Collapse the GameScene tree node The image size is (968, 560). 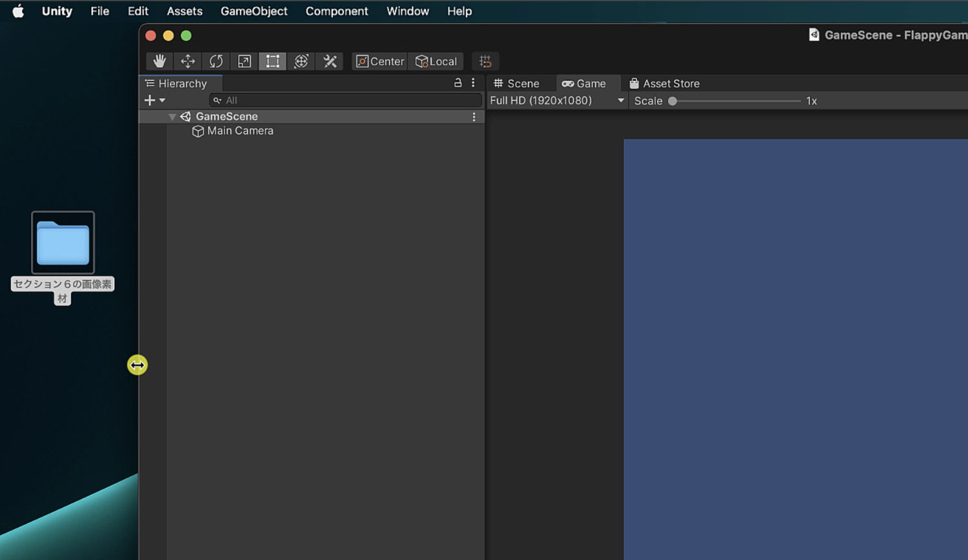coord(172,117)
